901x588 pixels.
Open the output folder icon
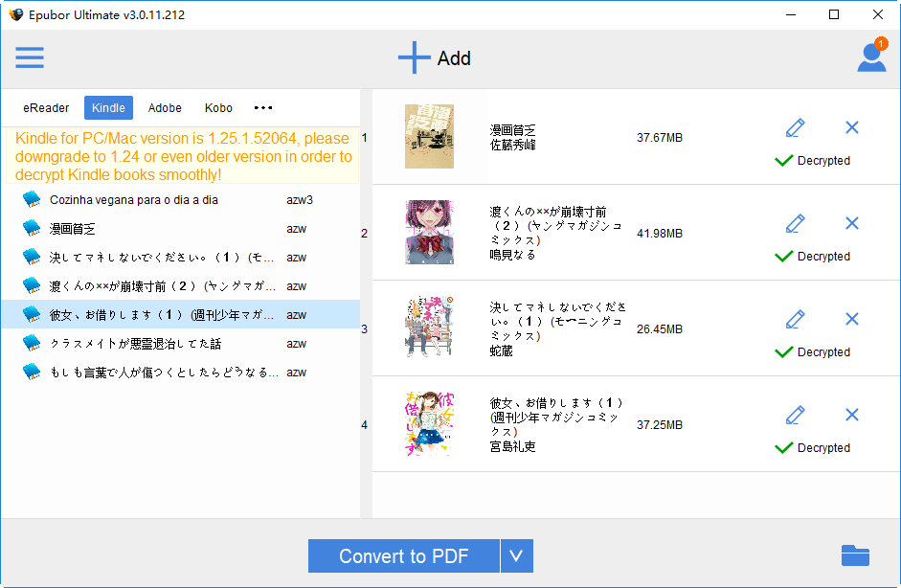pyautogui.click(x=853, y=555)
